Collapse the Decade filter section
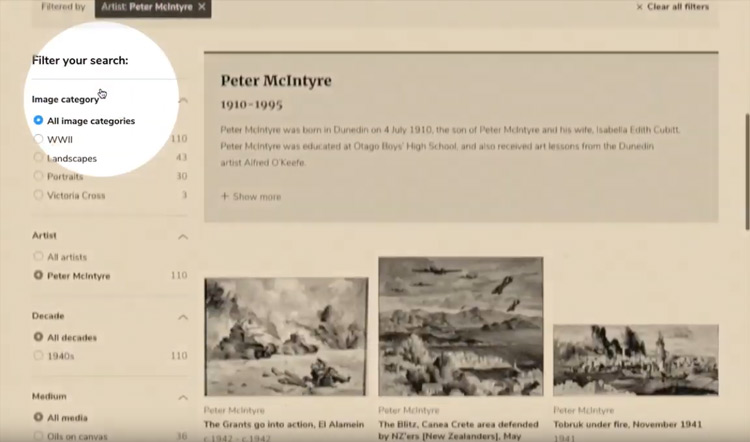 [x=183, y=317]
